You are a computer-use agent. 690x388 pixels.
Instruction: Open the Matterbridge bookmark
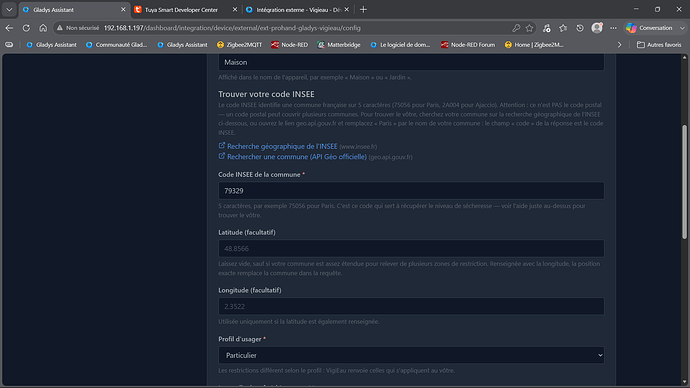point(339,44)
